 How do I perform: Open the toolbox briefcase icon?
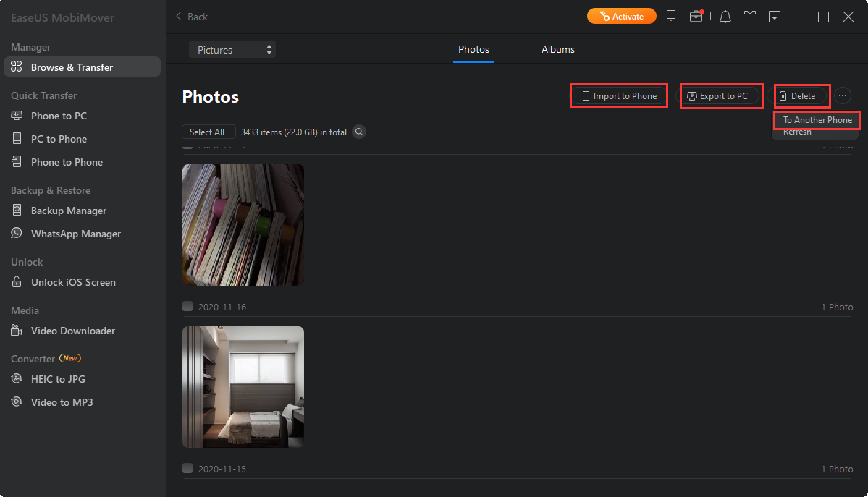pos(696,17)
